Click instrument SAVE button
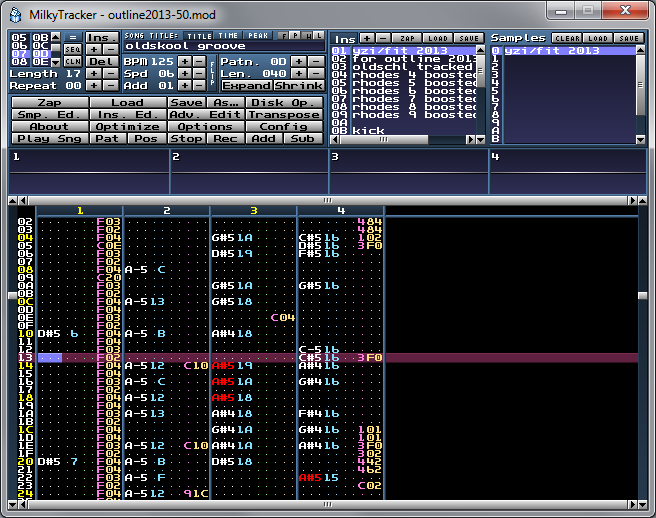This screenshot has width=656, height=518. [469, 38]
